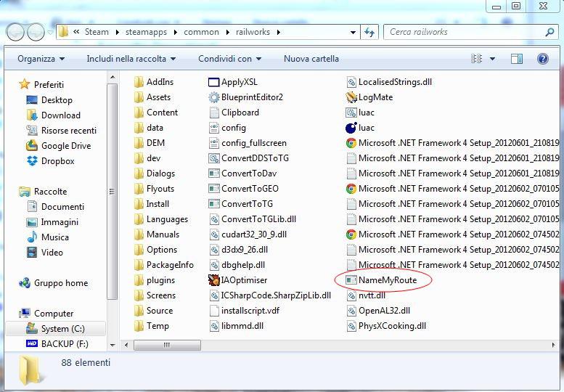Navigate to Steam in breadcrumb
Viewport: 564px width, 392px height.
pyautogui.click(x=97, y=32)
